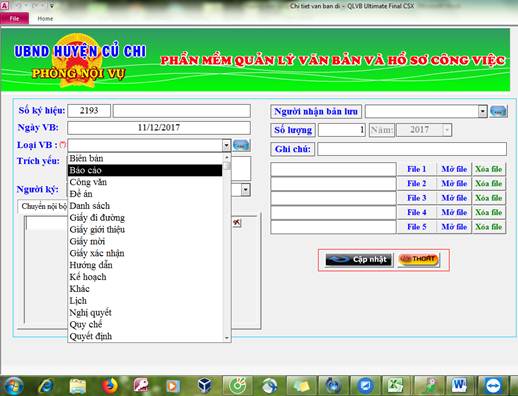Click the File 5 button
Viewport: 518px width, 396px height.
coord(417,227)
